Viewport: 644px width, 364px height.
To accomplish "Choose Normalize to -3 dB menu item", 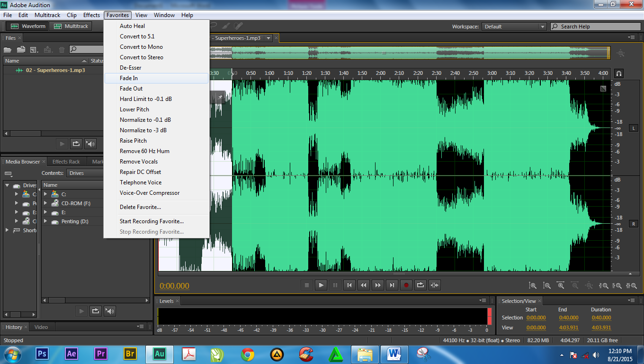I will (156, 130).
